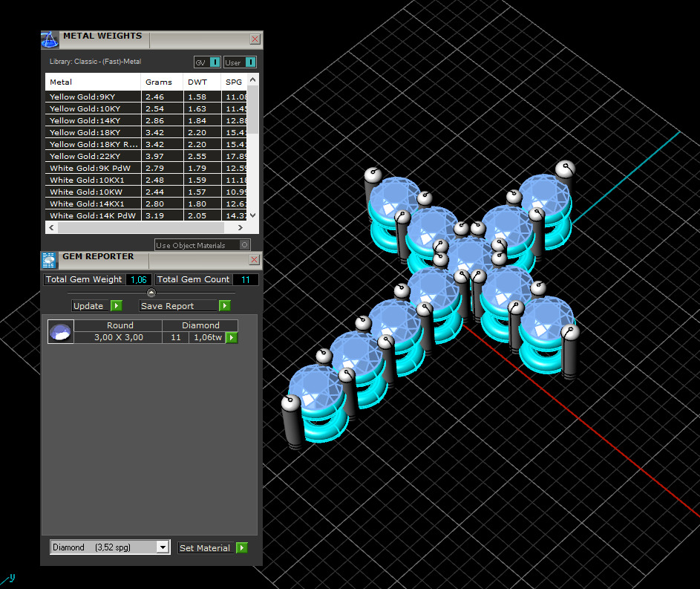Click the Set Material button label
700x589 pixels.
click(x=204, y=548)
